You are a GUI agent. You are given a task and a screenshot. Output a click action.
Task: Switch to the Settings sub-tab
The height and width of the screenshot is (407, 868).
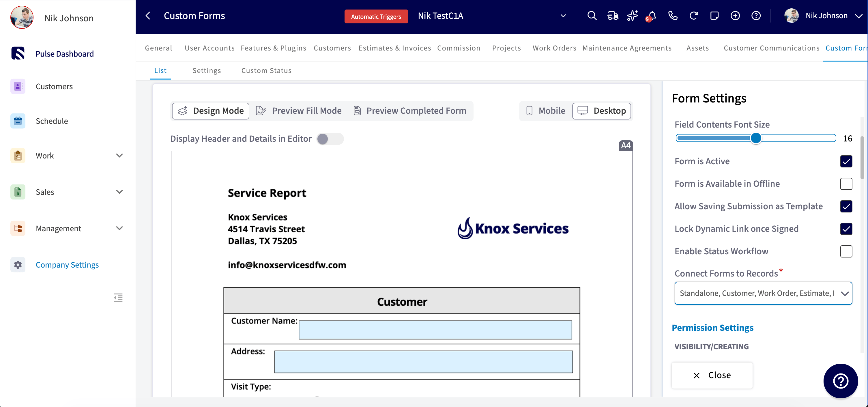[207, 71]
